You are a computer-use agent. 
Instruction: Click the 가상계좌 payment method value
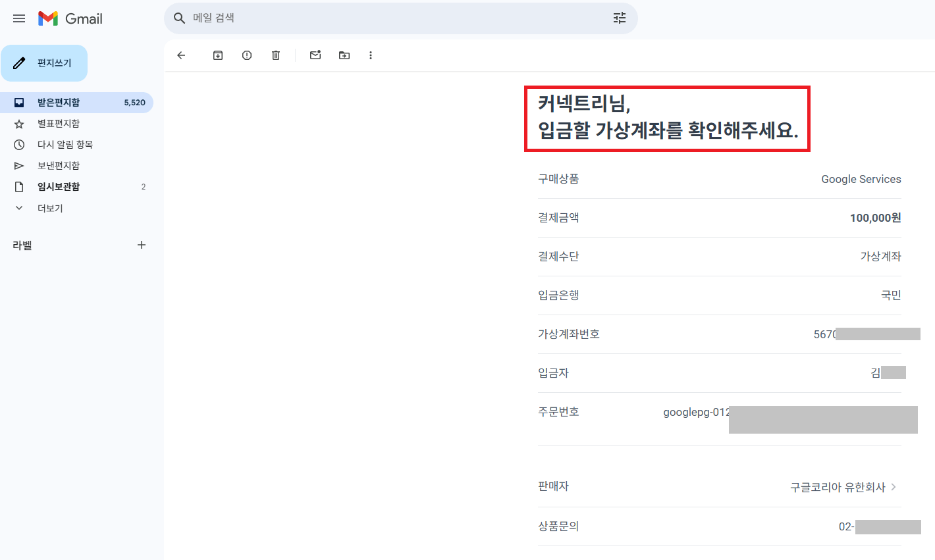click(880, 257)
